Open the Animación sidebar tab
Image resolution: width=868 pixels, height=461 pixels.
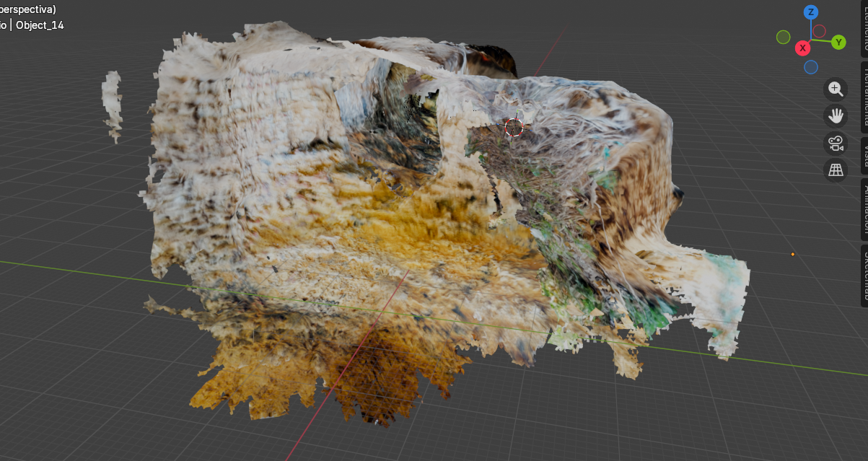click(862, 209)
